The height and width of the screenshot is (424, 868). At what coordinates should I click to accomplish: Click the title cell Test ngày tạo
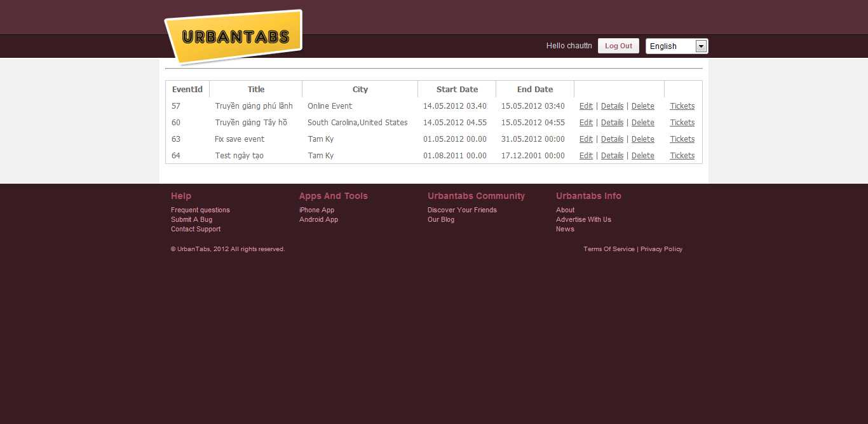[239, 156]
